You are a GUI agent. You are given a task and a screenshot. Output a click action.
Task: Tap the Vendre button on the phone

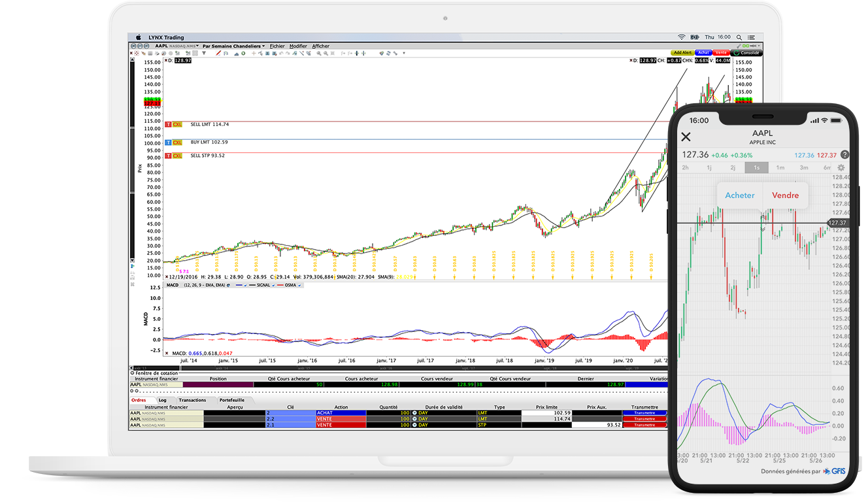pos(786,195)
